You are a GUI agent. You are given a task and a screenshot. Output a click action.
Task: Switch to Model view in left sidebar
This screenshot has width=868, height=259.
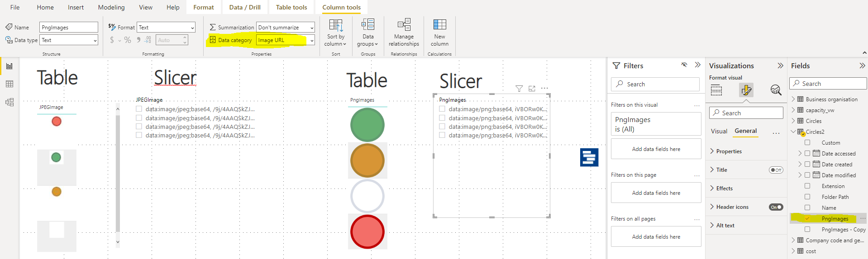coord(10,102)
